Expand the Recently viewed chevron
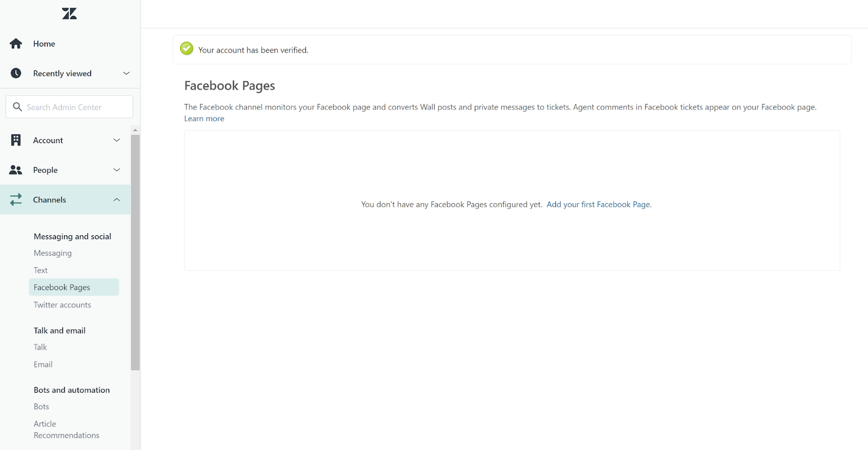Viewport: 868px width, 450px height. click(x=126, y=73)
